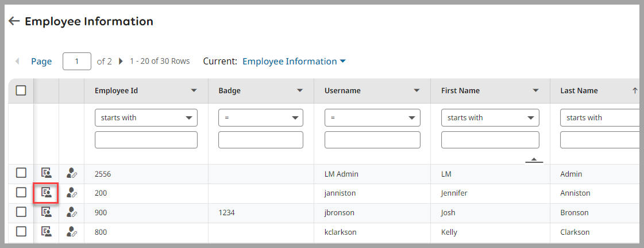Open the Employee Id filter operator dropdown
The image size is (644, 248).
tap(146, 117)
